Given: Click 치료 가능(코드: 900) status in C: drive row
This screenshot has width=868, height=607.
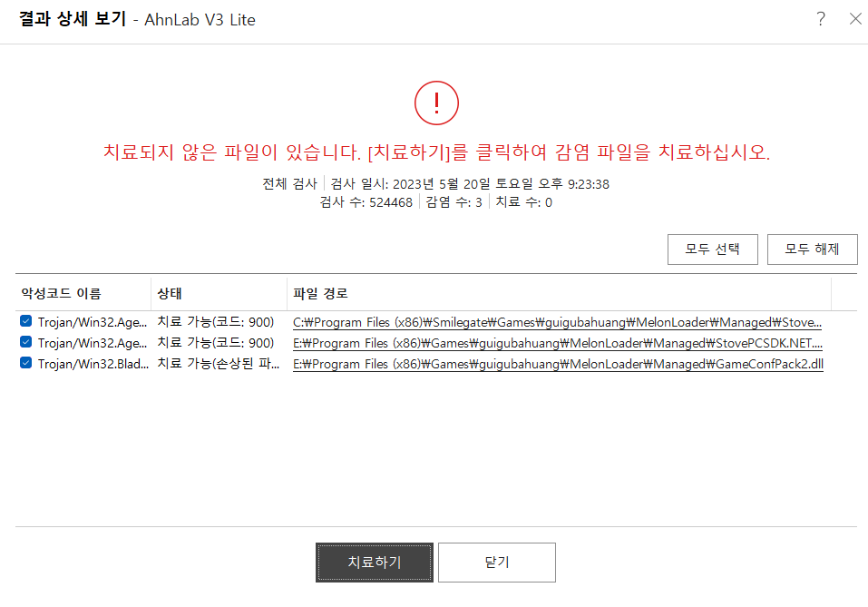Looking at the screenshot, I should [216, 321].
